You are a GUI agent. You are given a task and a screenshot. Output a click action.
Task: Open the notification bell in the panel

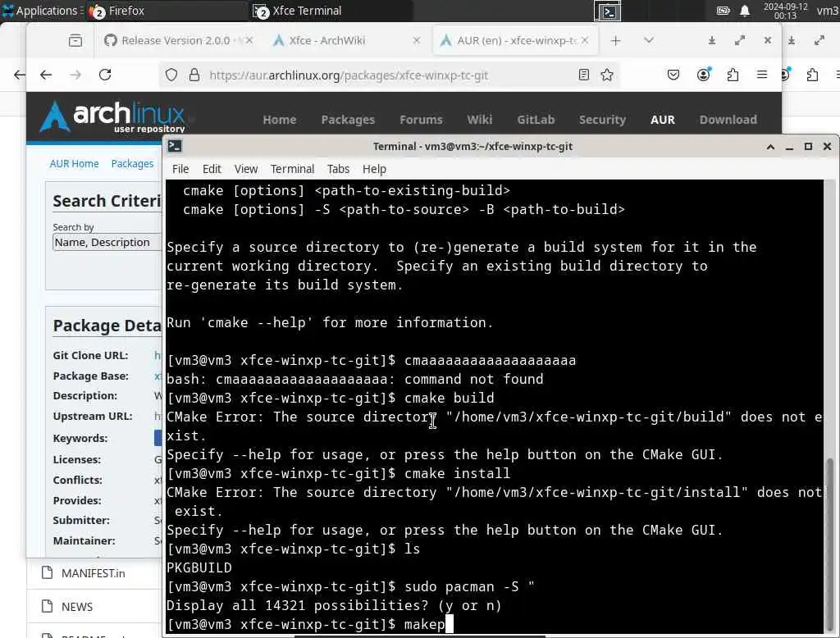[x=745, y=11]
